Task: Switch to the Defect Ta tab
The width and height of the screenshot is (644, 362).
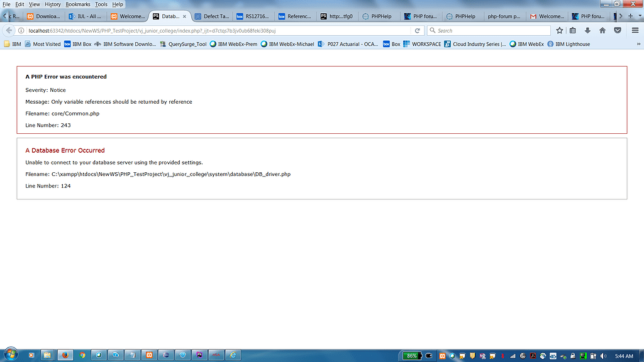Action: [211, 16]
